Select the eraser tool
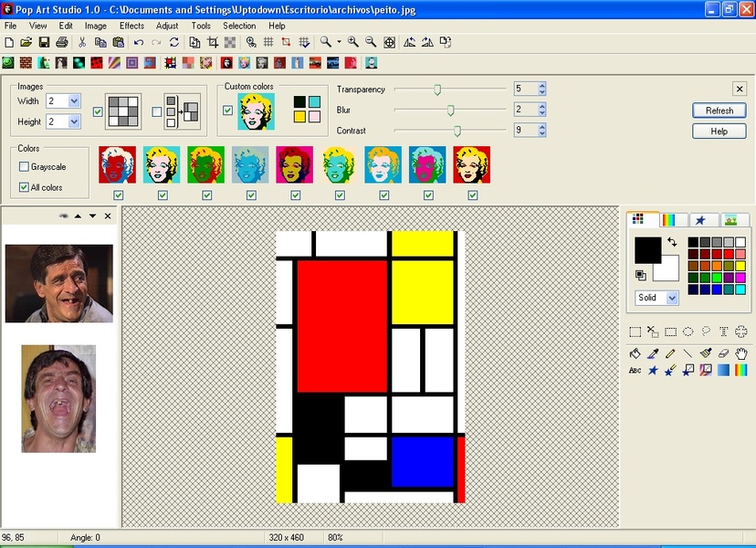Image resolution: width=756 pixels, height=548 pixels. [723, 353]
